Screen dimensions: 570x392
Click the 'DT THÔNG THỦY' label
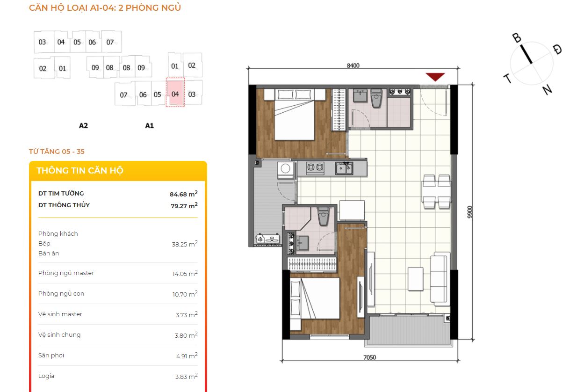(x=64, y=205)
